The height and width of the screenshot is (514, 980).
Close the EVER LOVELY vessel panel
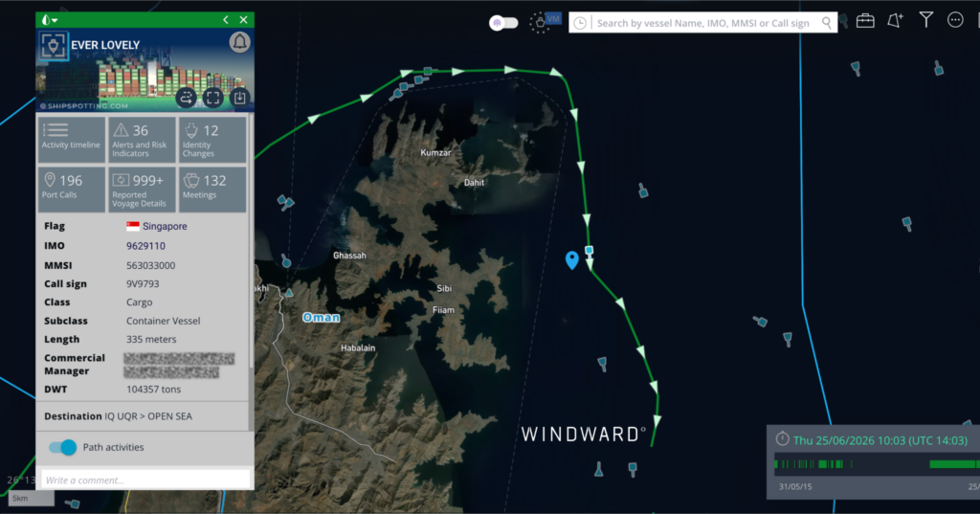tap(244, 20)
